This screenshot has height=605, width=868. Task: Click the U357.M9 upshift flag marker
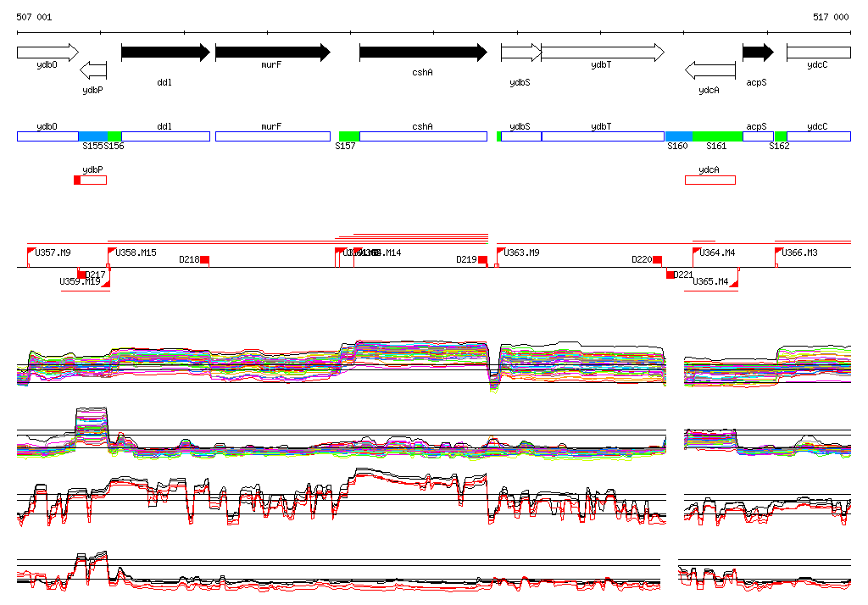(x=32, y=252)
